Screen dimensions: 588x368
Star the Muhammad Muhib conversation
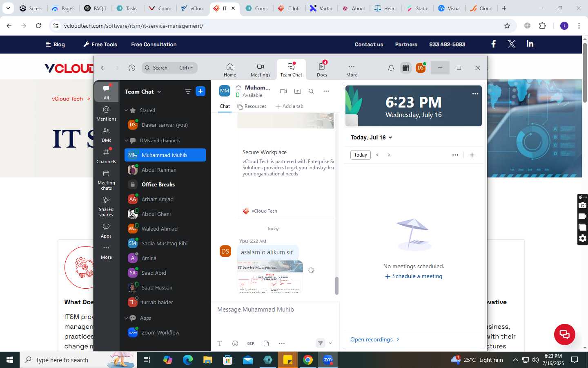coord(238,88)
